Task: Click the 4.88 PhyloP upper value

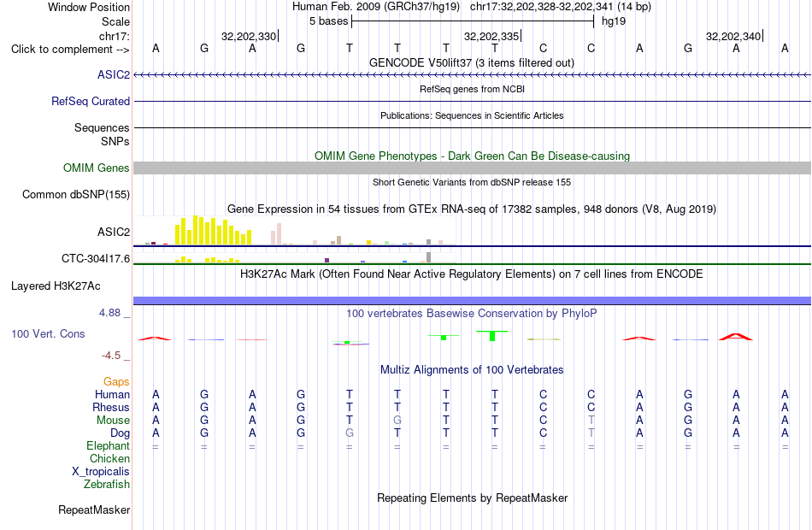Action: (109, 312)
